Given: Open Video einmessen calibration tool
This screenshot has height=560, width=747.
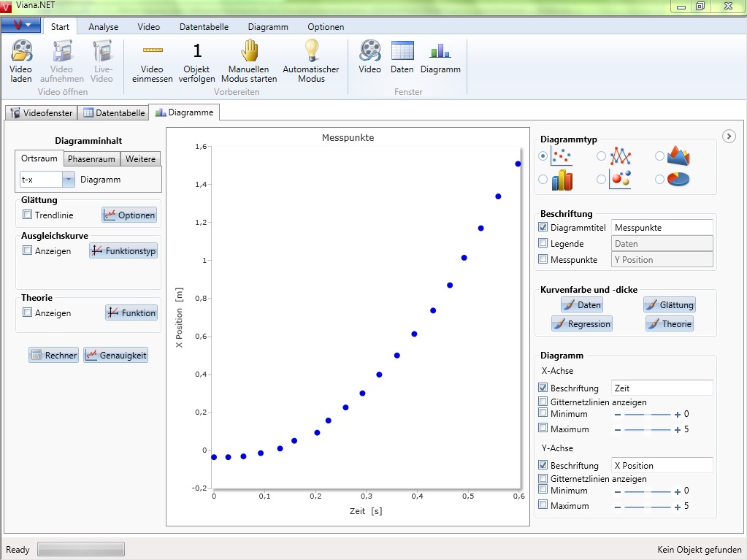Looking at the screenshot, I should (153, 51).
